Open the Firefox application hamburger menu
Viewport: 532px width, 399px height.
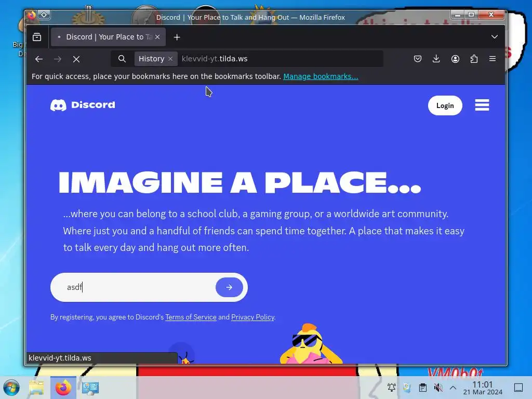click(x=493, y=59)
